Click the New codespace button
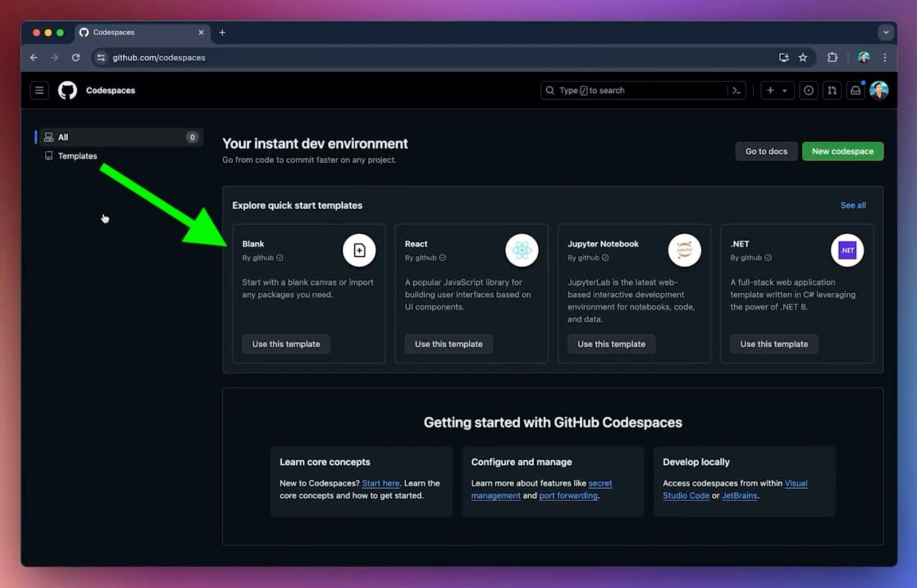The width and height of the screenshot is (917, 588). coord(842,151)
